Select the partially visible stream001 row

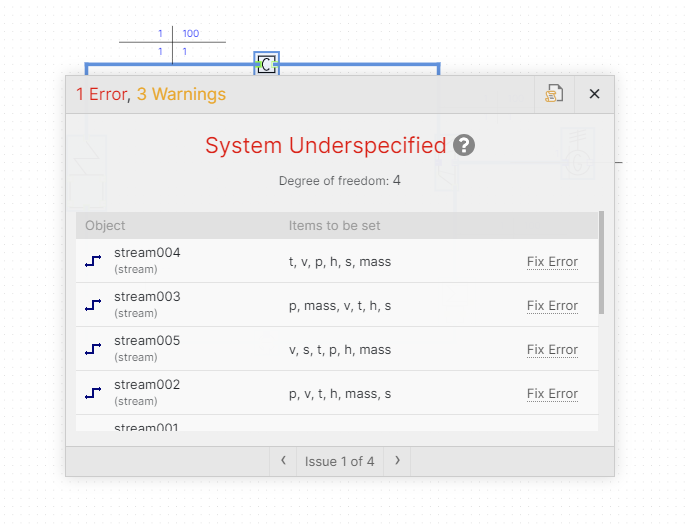click(x=146, y=427)
